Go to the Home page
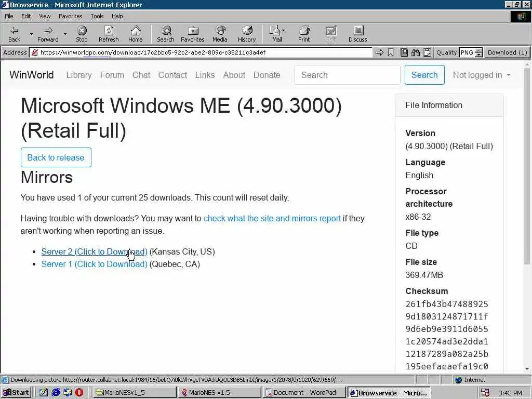The width and height of the screenshot is (532, 399). 136,34
